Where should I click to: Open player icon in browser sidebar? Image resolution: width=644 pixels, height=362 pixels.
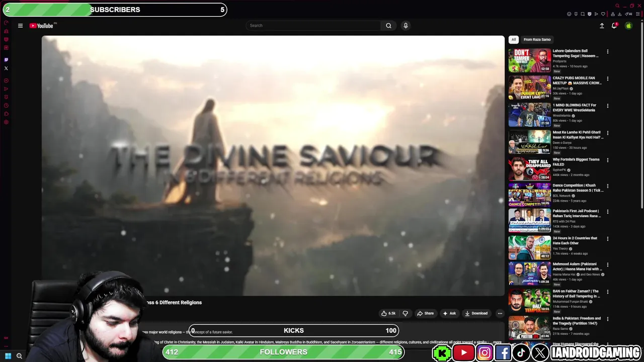6,80
